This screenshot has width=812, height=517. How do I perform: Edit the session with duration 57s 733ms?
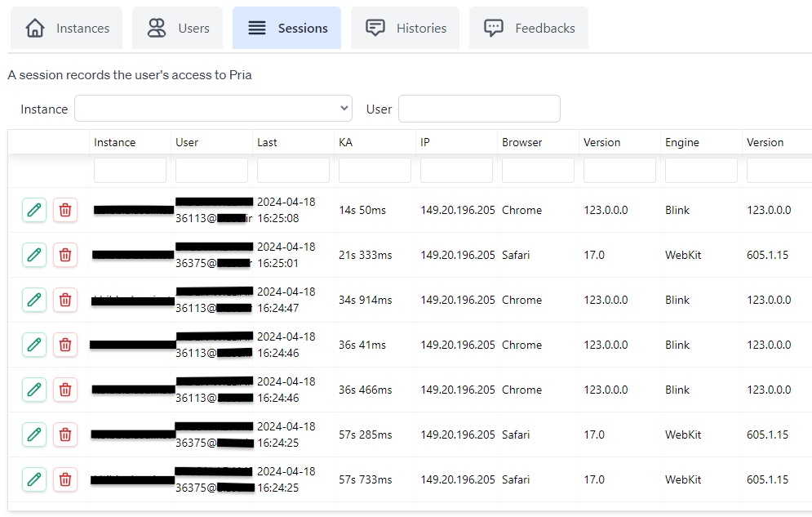click(x=33, y=479)
